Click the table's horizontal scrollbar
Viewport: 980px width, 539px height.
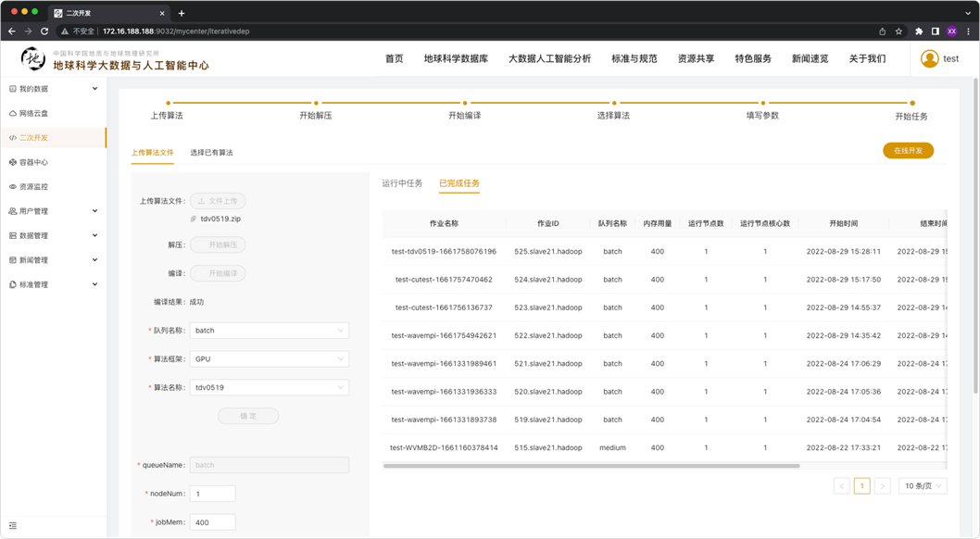[591, 466]
